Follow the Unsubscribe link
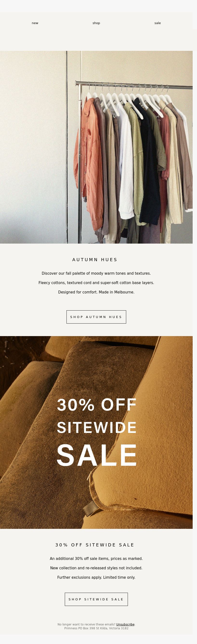The width and height of the screenshot is (197, 644). (125, 624)
